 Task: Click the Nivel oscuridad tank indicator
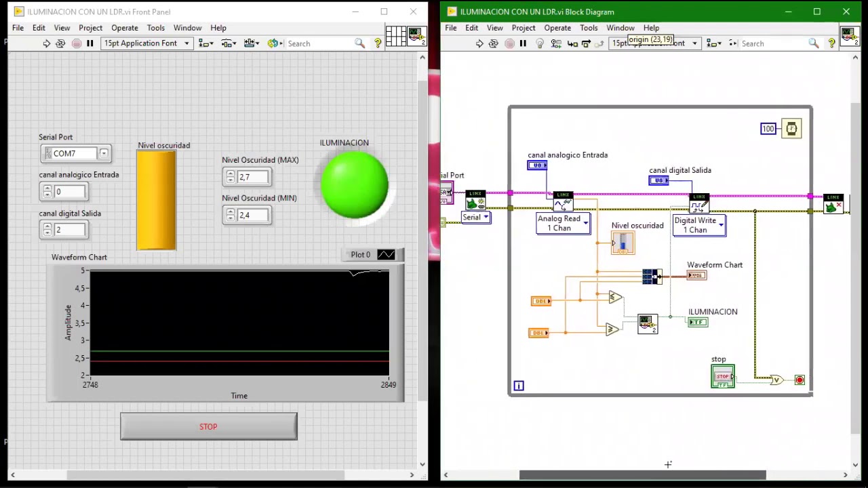(157, 200)
